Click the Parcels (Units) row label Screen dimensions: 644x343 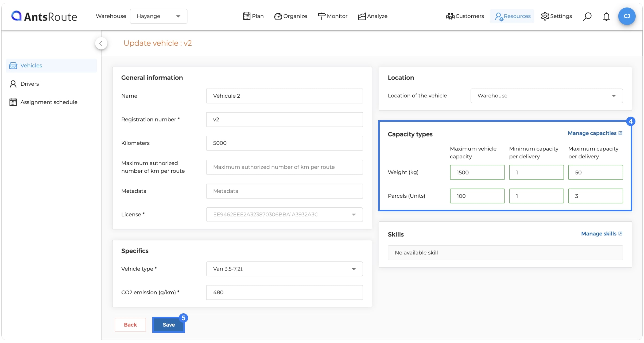point(406,196)
